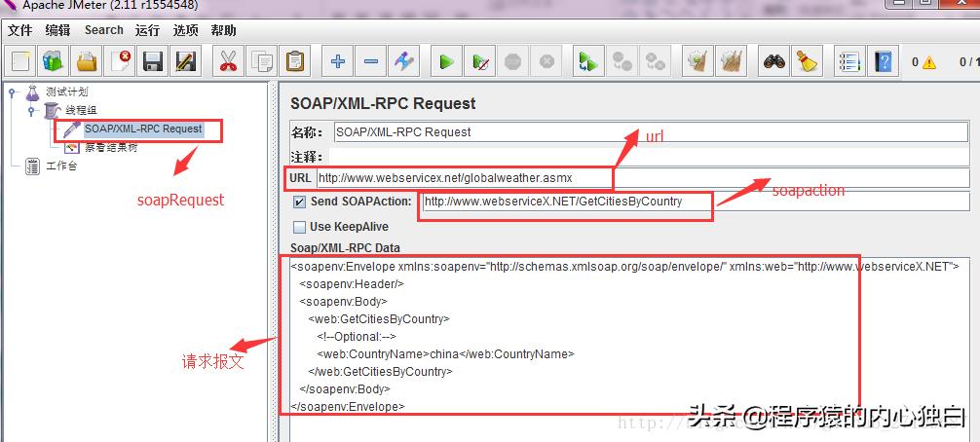This screenshot has height=442, width=980.
Task: Click the Remote stop all icon
Action: click(622, 61)
